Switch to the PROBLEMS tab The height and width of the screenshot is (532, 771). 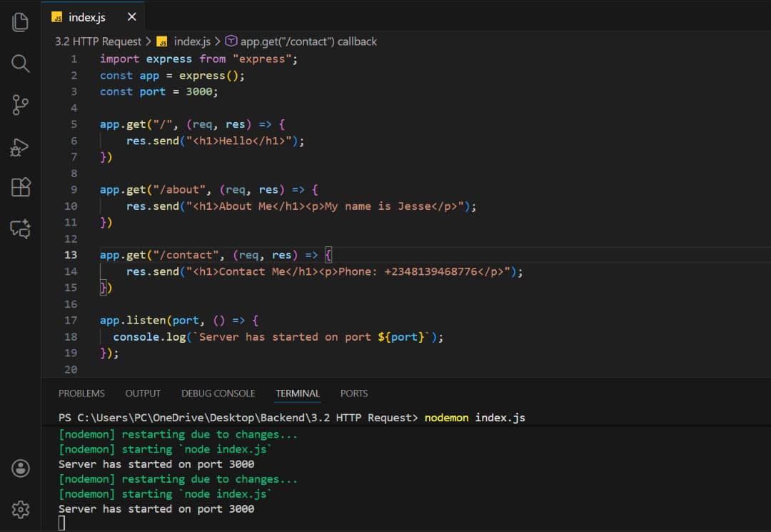[x=81, y=393]
